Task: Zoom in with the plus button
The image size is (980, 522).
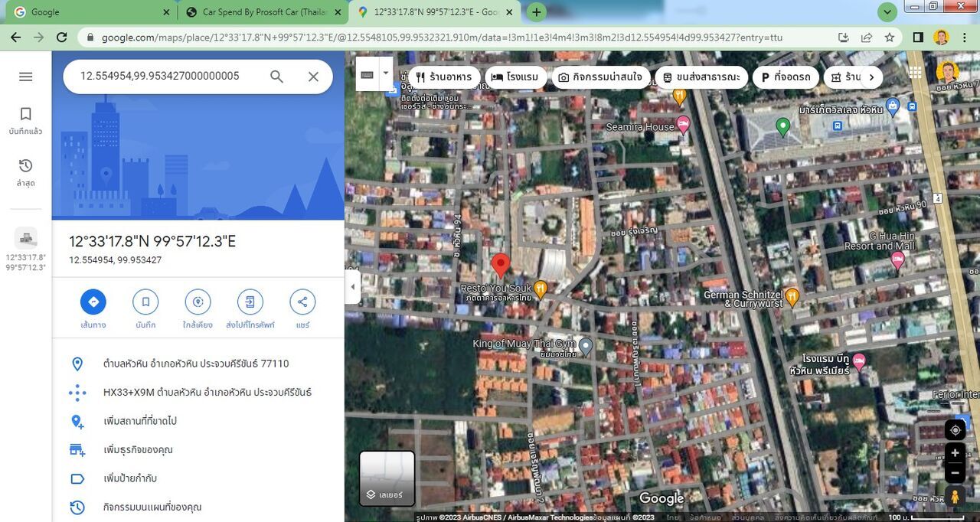Action: (955, 453)
